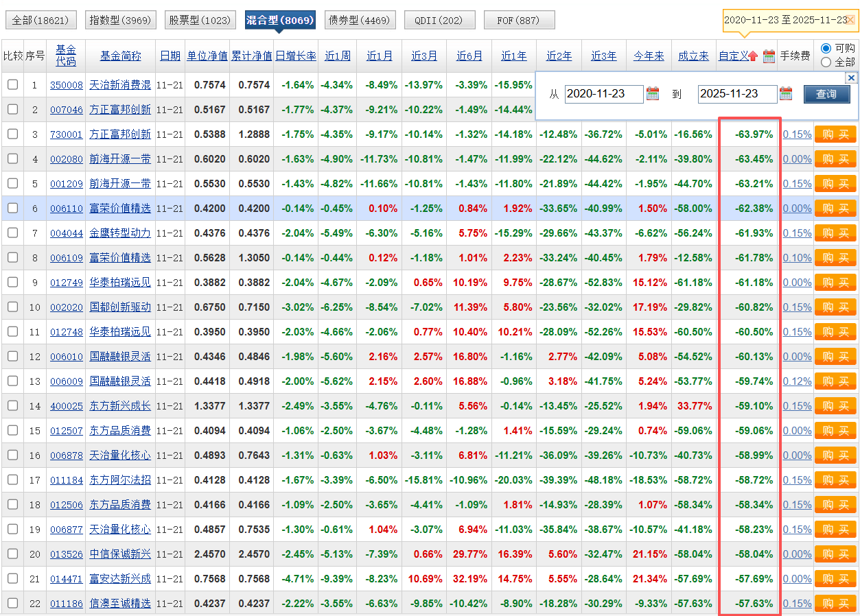Sort by 近2年 column header
Viewport: 860px width, 616px height.
click(x=559, y=56)
